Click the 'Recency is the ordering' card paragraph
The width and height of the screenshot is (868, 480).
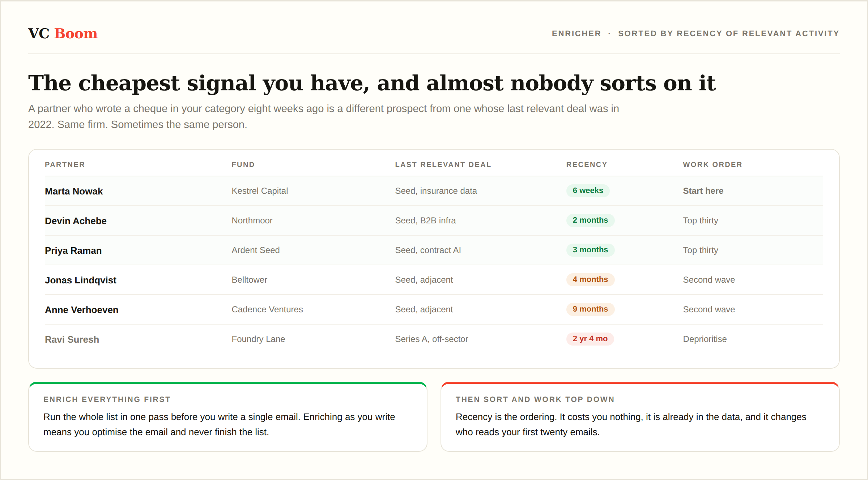(x=631, y=424)
